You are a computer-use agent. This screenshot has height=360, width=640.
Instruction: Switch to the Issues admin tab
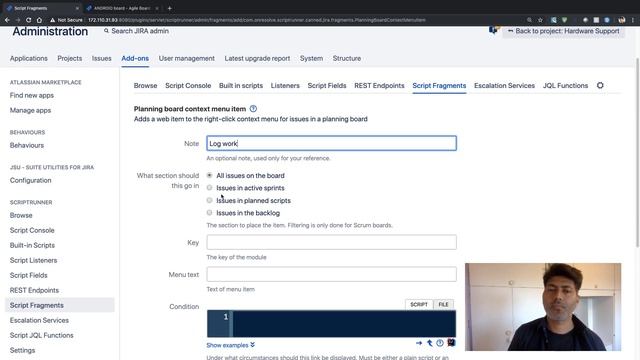(101, 58)
